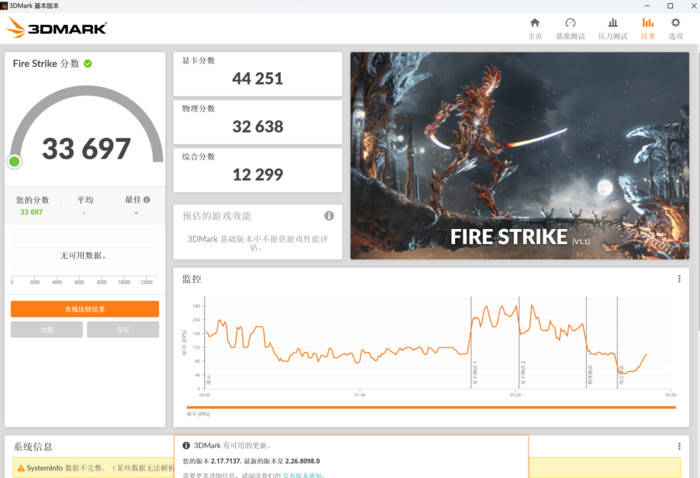Click the combined score 12 299
Image resolution: width=700 pixels, height=478 pixels.
(258, 175)
